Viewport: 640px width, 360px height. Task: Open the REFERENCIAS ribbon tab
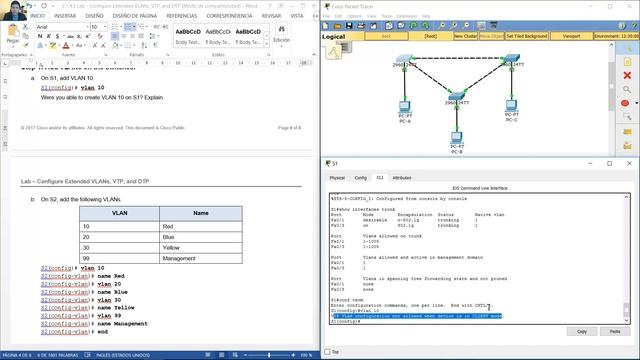pyautogui.click(x=182, y=16)
